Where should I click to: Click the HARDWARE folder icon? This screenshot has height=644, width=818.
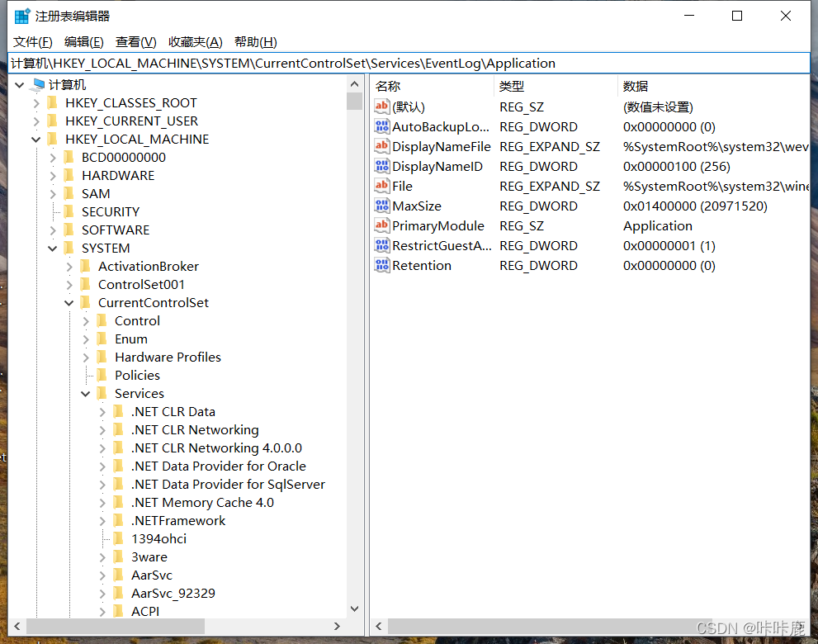click(69, 175)
